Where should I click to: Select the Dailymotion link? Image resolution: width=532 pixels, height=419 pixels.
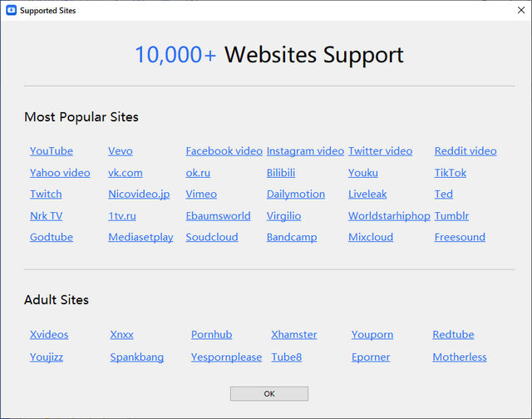click(296, 195)
